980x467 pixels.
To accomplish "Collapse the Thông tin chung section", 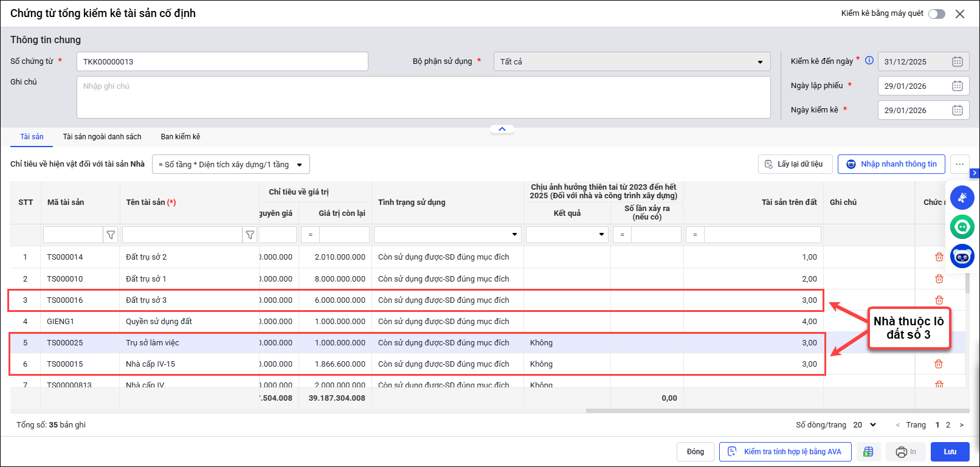I will (x=502, y=129).
